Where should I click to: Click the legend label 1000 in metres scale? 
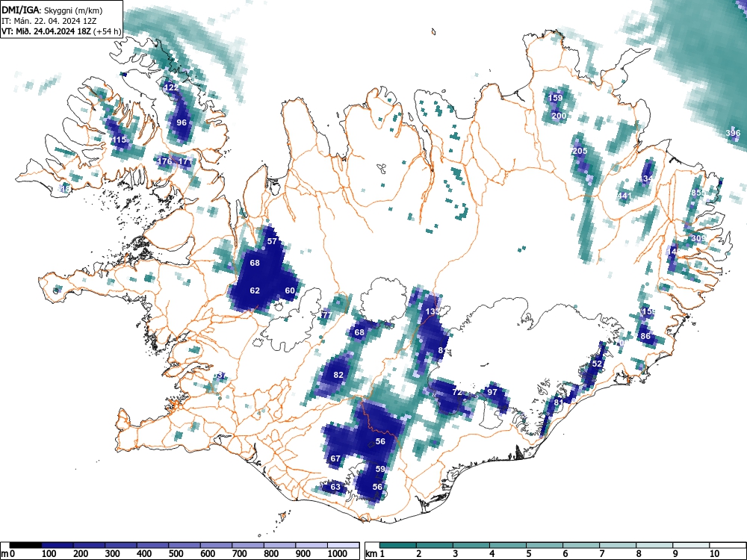tap(338, 553)
